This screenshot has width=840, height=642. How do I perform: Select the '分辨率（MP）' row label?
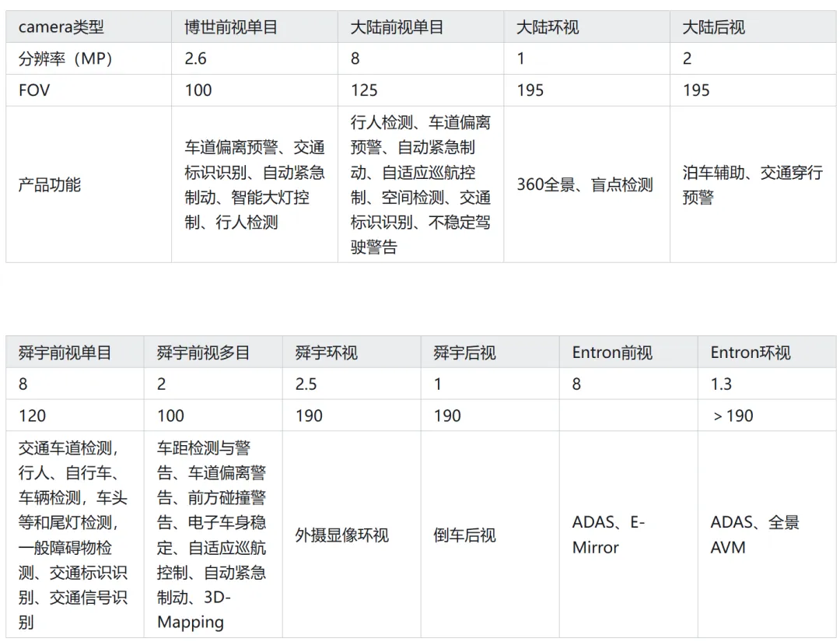89,58
